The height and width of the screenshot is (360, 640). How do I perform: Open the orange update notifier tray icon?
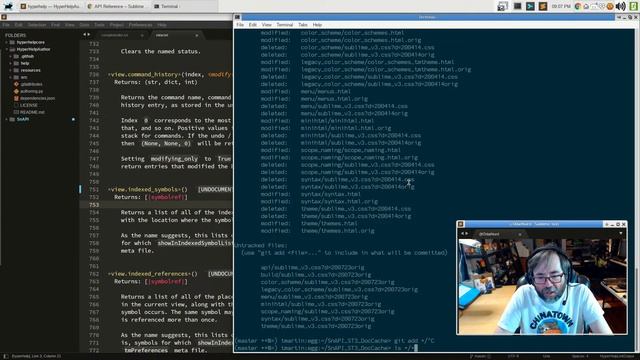click(x=610, y=6)
